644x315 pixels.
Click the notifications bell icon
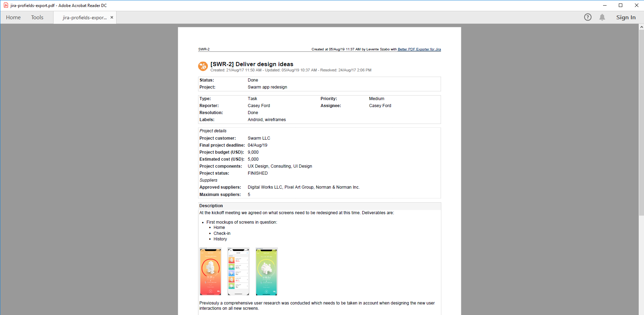(x=602, y=17)
